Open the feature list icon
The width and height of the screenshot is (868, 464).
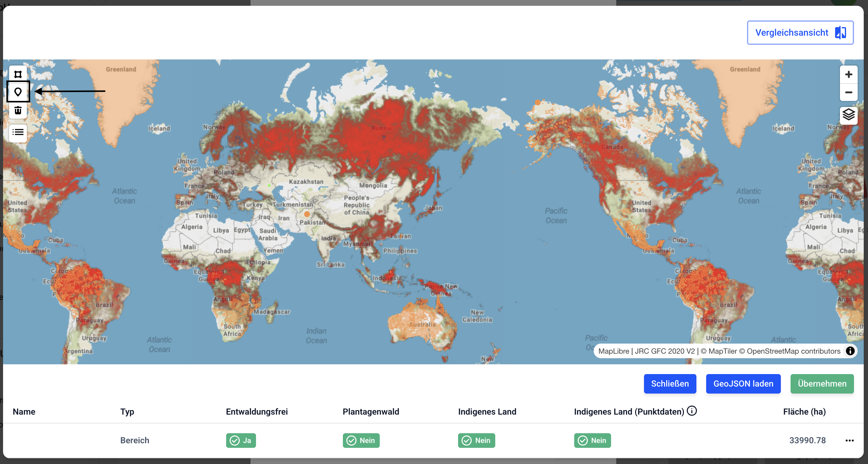pyautogui.click(x=18, y=132)
